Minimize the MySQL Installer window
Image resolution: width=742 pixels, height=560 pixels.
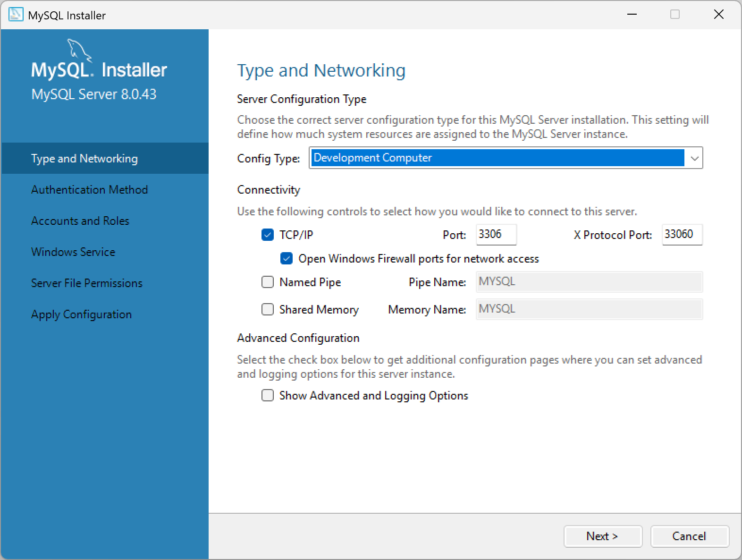click(632, 15)
